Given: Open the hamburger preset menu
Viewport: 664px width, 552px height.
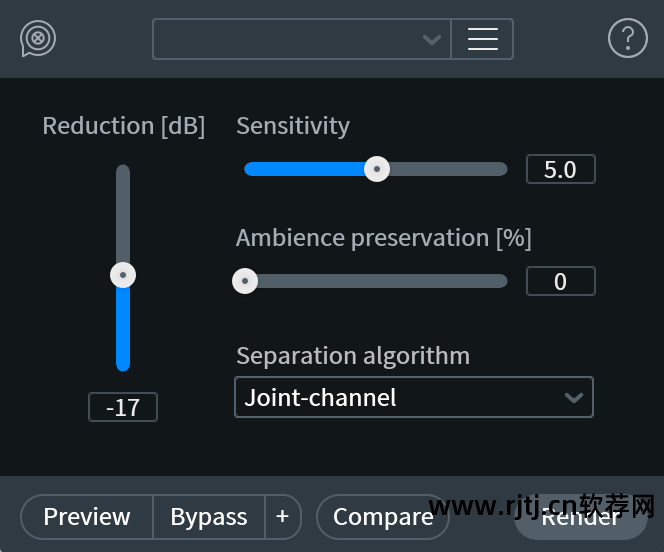Looking at the screenshot, I should (483, 39).
